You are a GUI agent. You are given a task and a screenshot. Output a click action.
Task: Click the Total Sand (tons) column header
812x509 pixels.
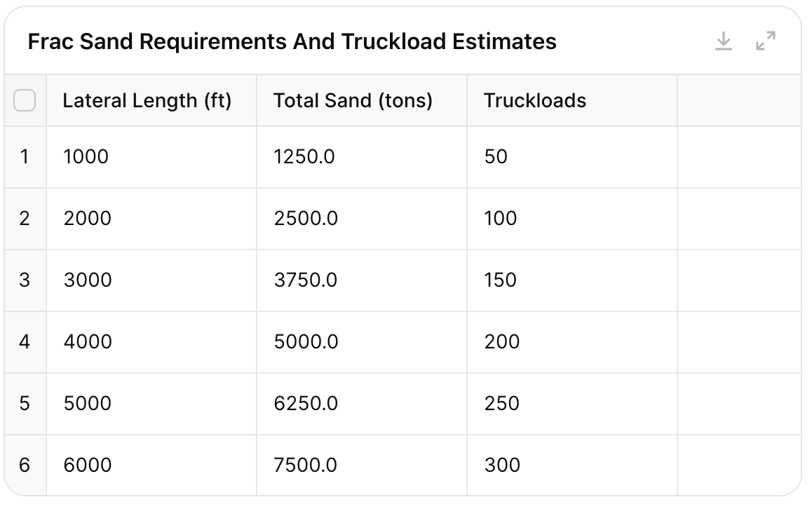(x=353, y=101)
